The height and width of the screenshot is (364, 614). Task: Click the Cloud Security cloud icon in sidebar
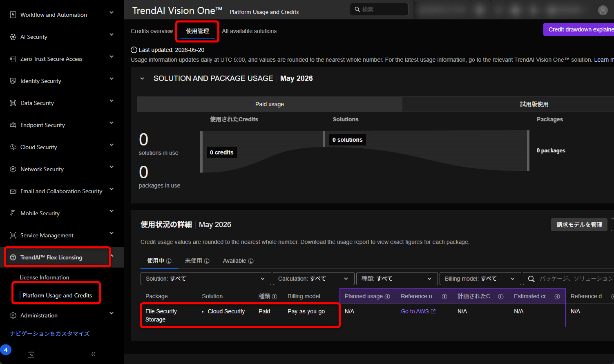pos(13,147)
